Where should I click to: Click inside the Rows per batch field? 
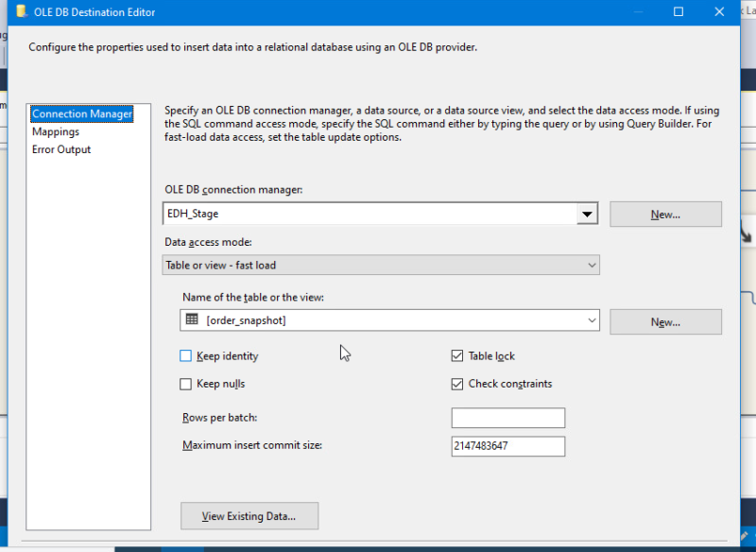pyautogui.click(x=507, y=417)
